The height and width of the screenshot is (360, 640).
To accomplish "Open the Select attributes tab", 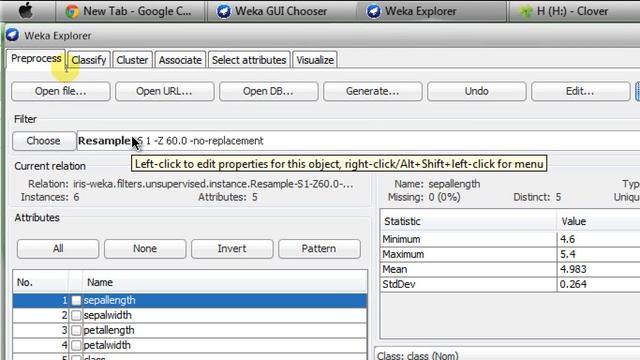I will coord(249,60).
